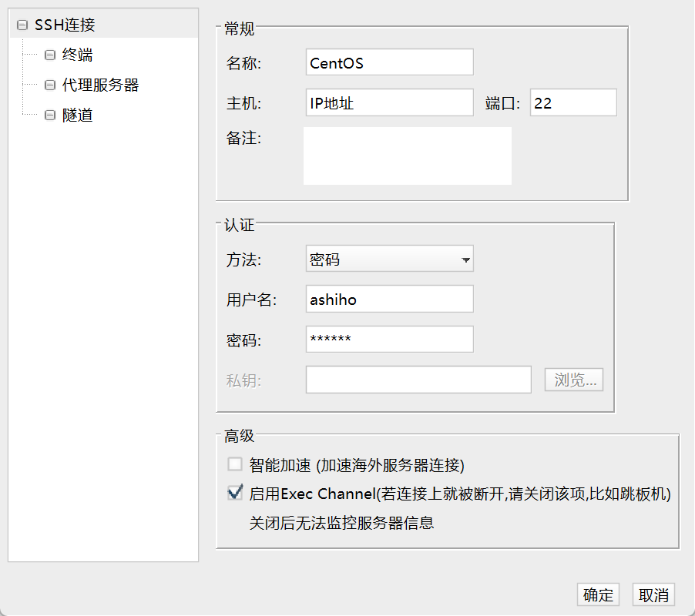695x616 pixels.
Task: Click the 密码 password field
Action: [390, 340]
